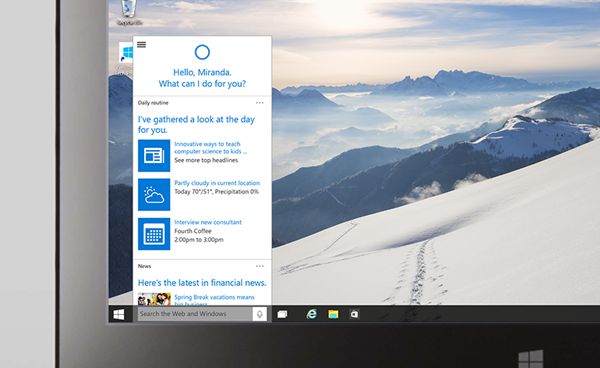The width and height of the screenshot is (600, 368).
Task: Click the '2:00pm to 3:00pm' time text
Action: (199, 240)
